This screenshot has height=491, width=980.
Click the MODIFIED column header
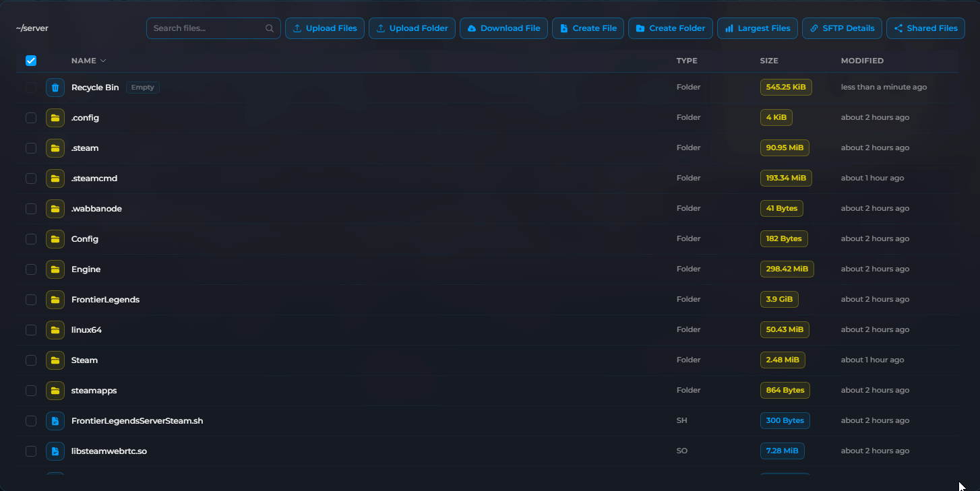(x=862, y=61)
